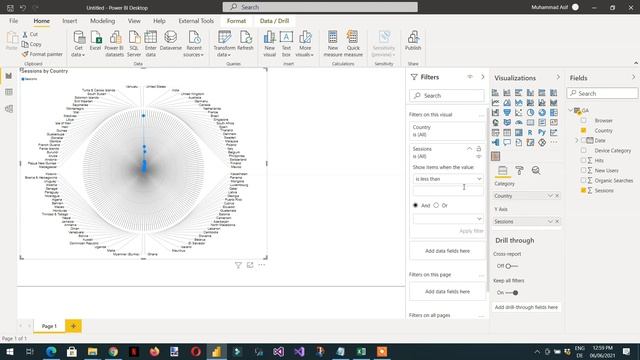The width and height of the screenshot is (640, 360).
Task: Open the Get data dropdown
Action: (x=78, y=44)
